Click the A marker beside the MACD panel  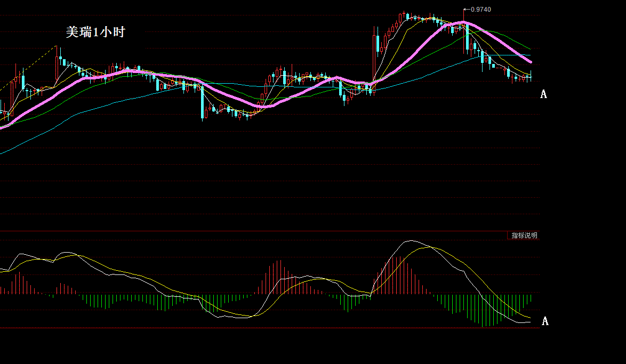545,321
